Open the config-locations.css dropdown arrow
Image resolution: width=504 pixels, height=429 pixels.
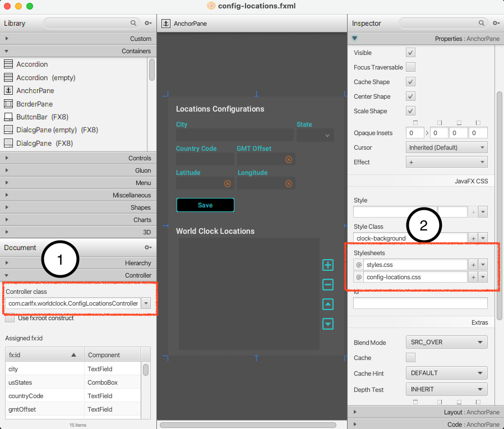[483, 277]
